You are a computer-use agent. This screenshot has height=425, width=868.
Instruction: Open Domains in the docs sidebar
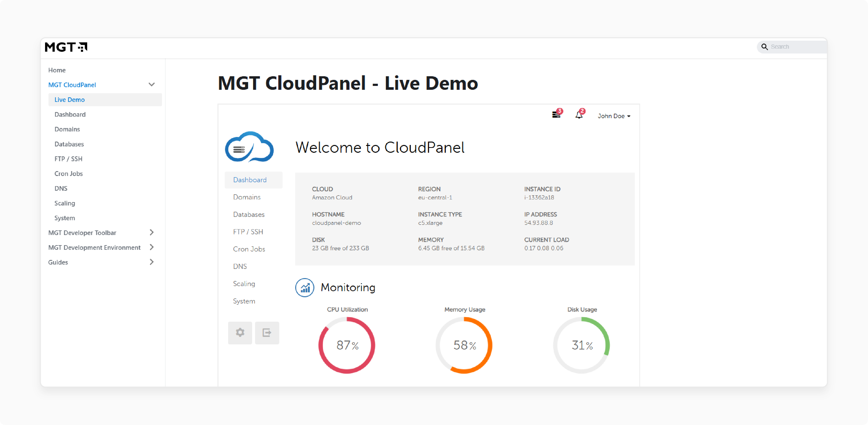coord(67,129)
